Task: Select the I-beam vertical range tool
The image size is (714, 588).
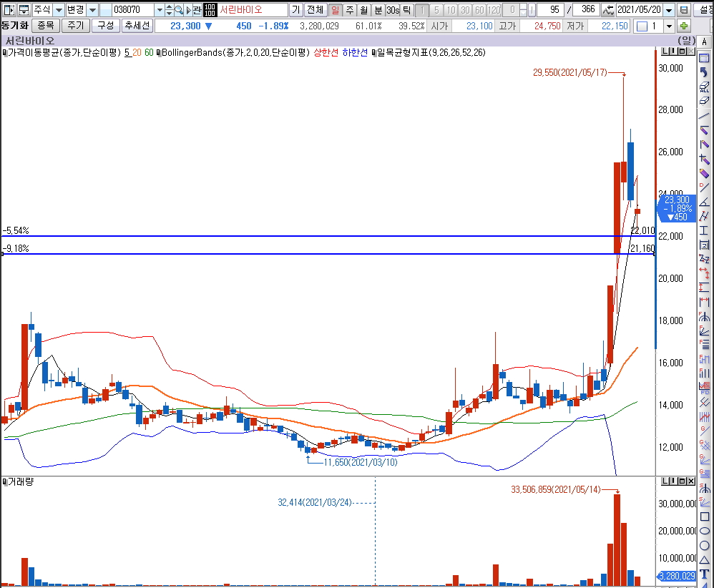Action: [x=705, y=230]
